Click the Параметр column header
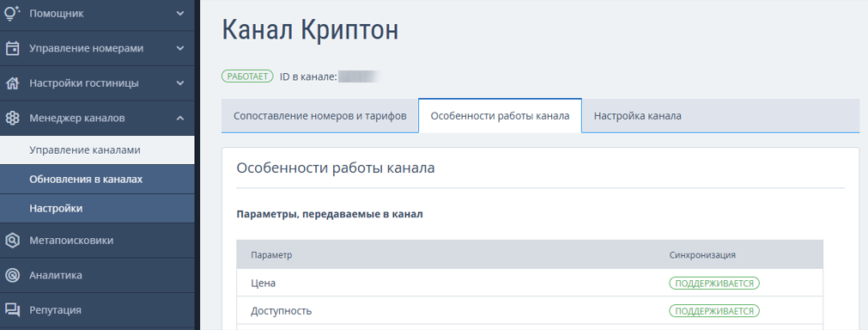 [x=271, y=254]
